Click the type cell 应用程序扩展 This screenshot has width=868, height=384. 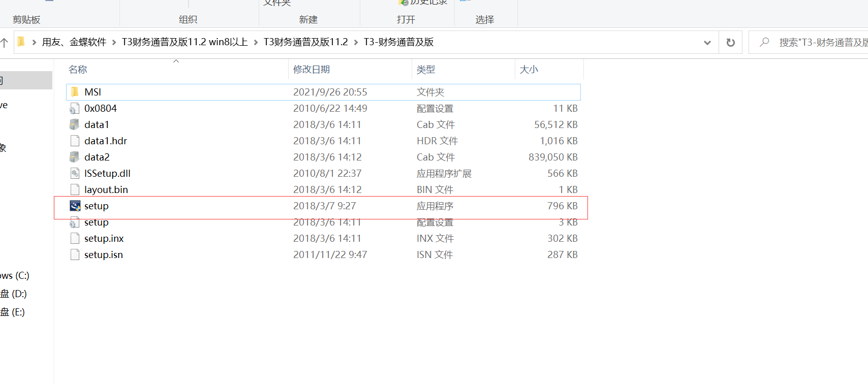pyautogui.click(x=444, y=173)
